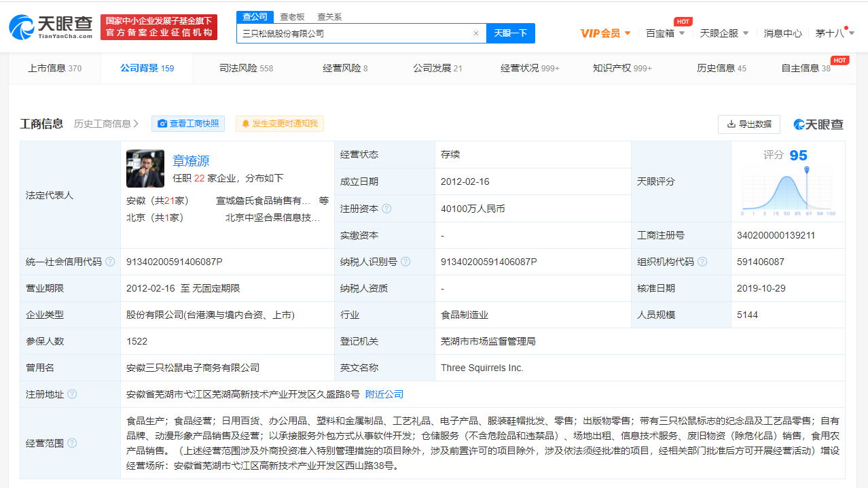The image size is (868, 488).
Task: Switch to 公司背景 tab
Action: [147, 68]
